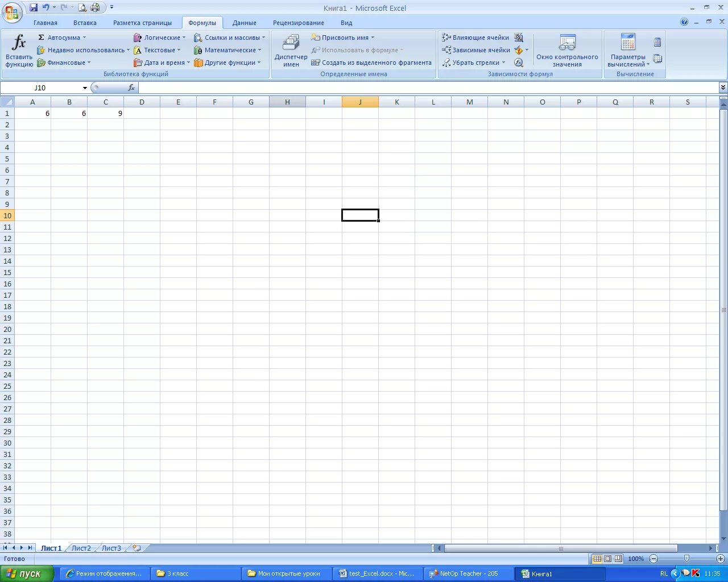Switch to the Главная tab
The height and width of the screenshot is (582, 728).
click(45, 23)
